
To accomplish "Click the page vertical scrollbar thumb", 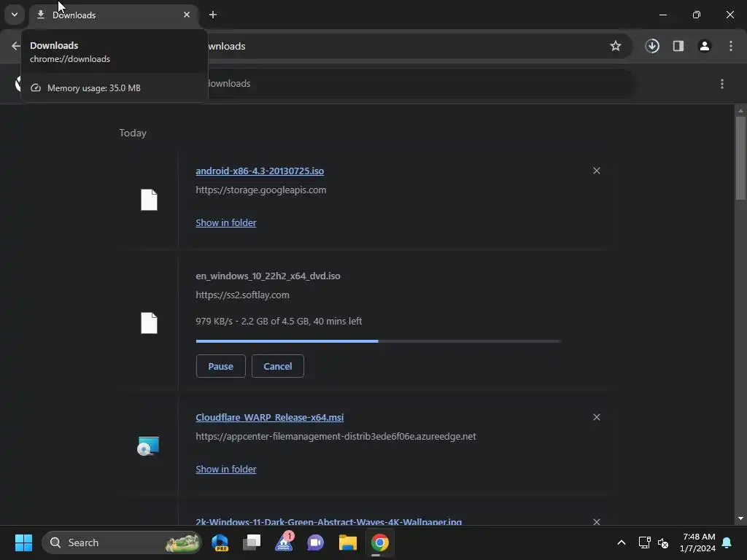I will pos(740,158).
